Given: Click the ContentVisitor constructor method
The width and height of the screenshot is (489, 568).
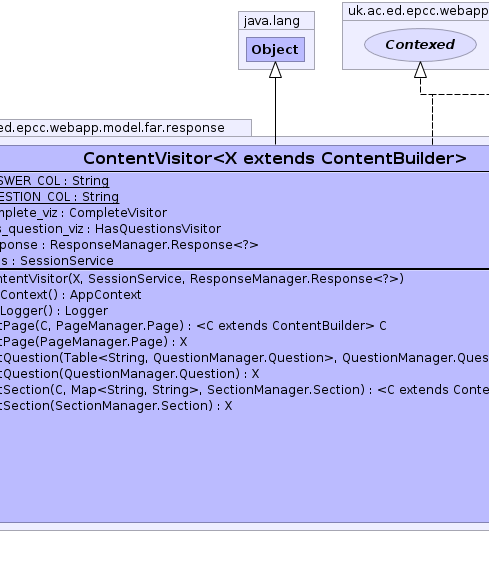Looking at the screenshot, I should [x=202, y=279].
